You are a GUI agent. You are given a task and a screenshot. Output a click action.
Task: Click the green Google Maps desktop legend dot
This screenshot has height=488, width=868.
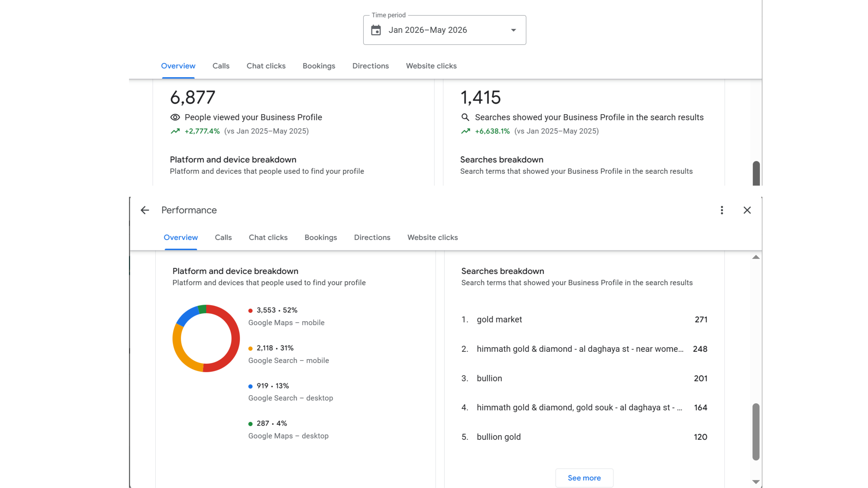pos(250,424)
